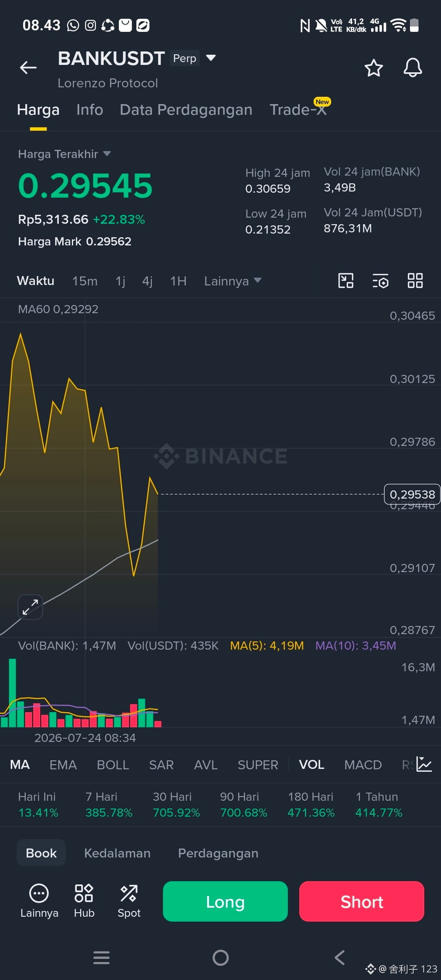Image resolution: width=441 pixels, height=980 pixels.
Task: Tap the Hari Ini 13.41% performance
Action: (38, 804)
